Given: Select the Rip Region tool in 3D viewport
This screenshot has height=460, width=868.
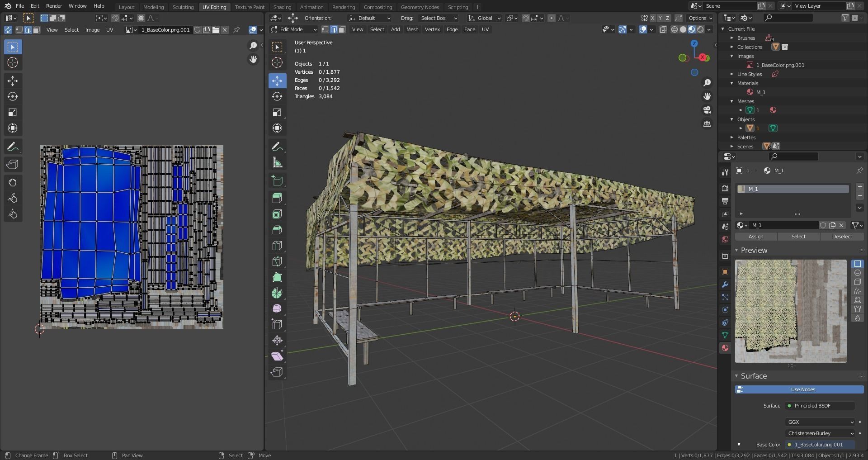Looking at the screenshot, I should 277,372.
